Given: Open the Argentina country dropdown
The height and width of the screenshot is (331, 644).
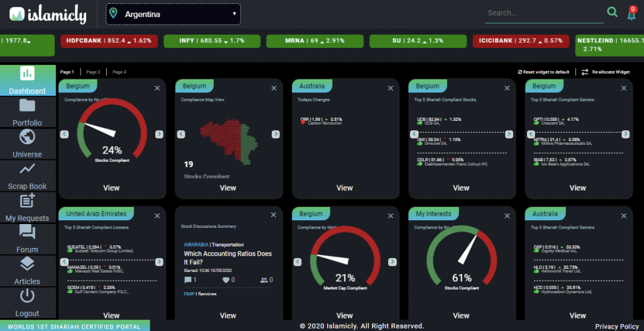Looking at the screenshot, I should pos(173,13).
